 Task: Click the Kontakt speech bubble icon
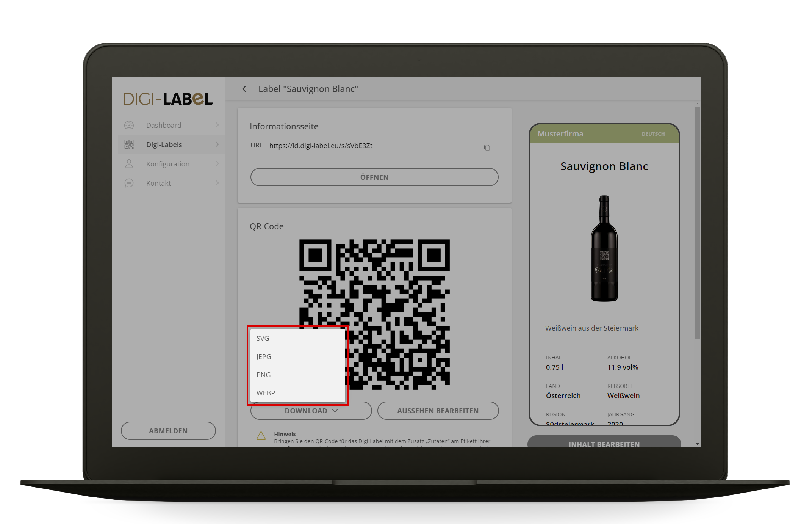coord(129,183)
